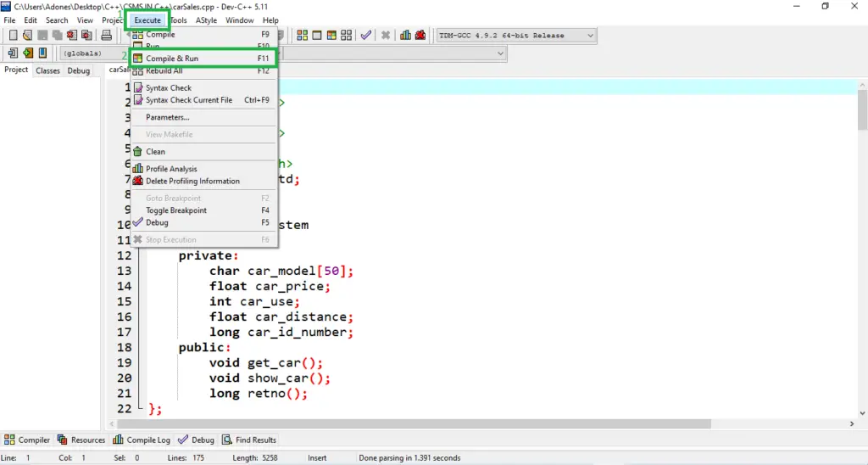The height and width of the screenshot is (465, 868).
Task: Click the vertical scrollbar down arrow
Action: point(862,413)
